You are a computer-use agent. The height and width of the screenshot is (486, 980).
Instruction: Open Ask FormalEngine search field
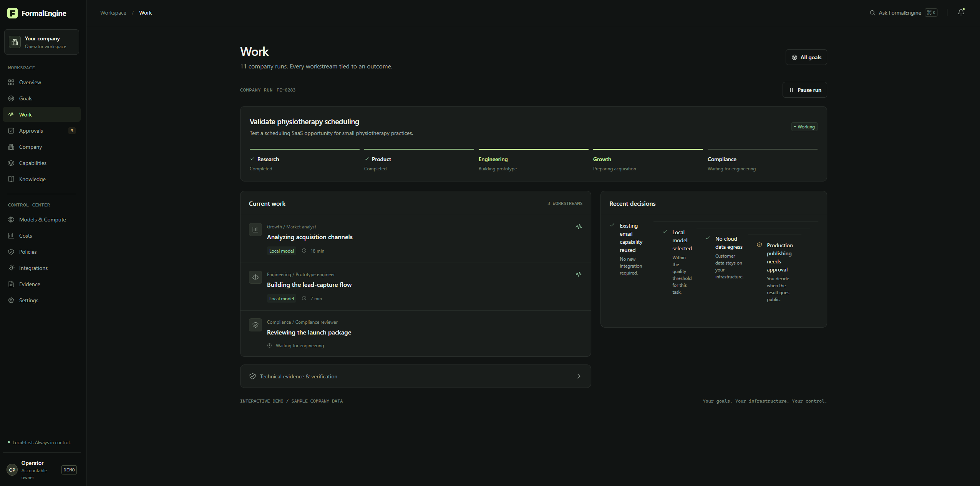pyautogui.click(x=903, y=13)
